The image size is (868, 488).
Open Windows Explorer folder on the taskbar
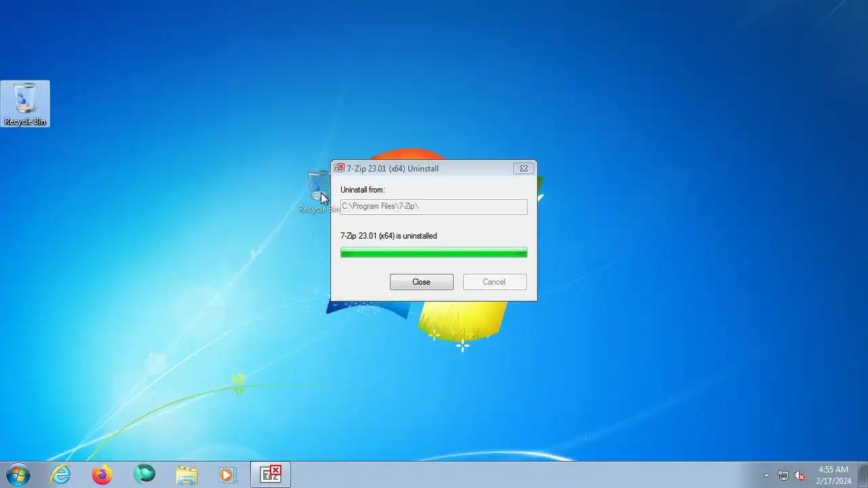tap(186, 474)
